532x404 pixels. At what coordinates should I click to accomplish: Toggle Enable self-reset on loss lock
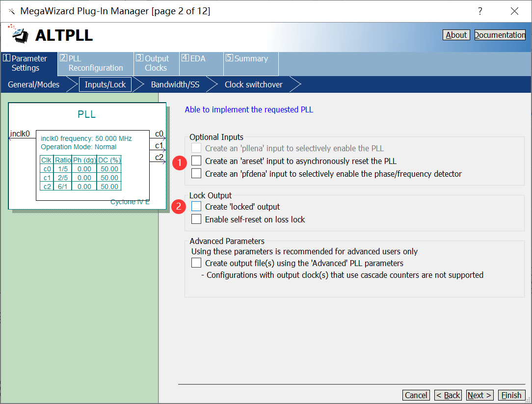196,219
